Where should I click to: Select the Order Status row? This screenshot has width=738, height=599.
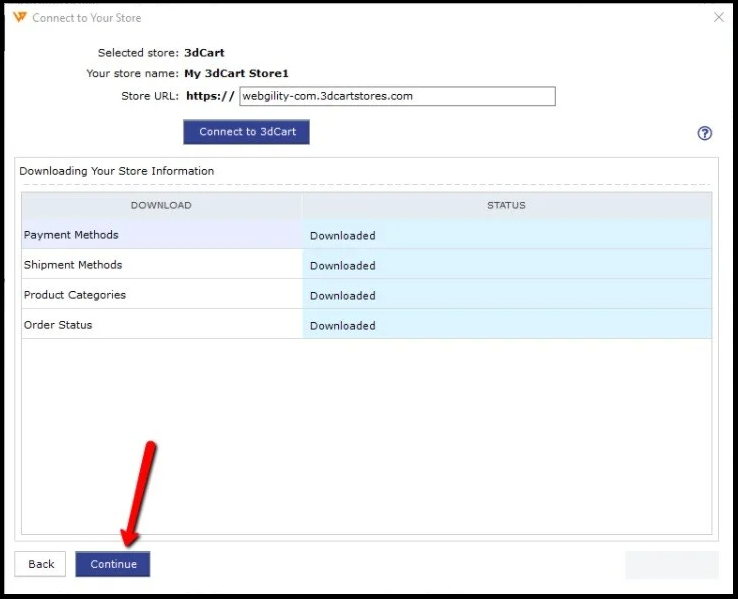pos(58,325)
